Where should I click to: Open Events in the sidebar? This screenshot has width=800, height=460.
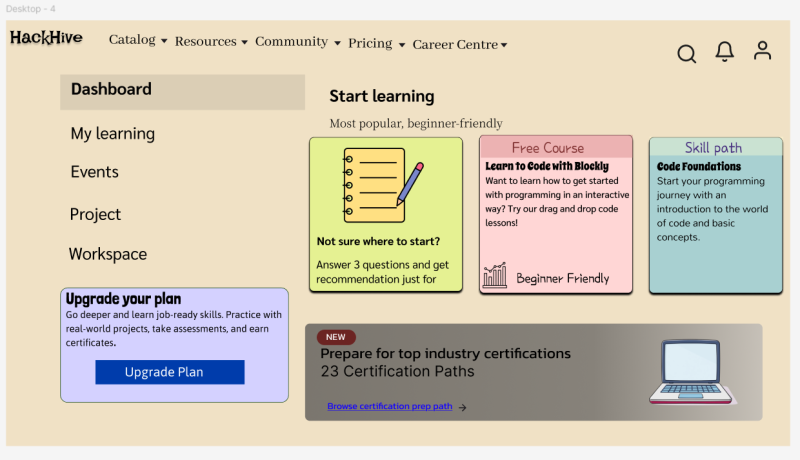94,172
